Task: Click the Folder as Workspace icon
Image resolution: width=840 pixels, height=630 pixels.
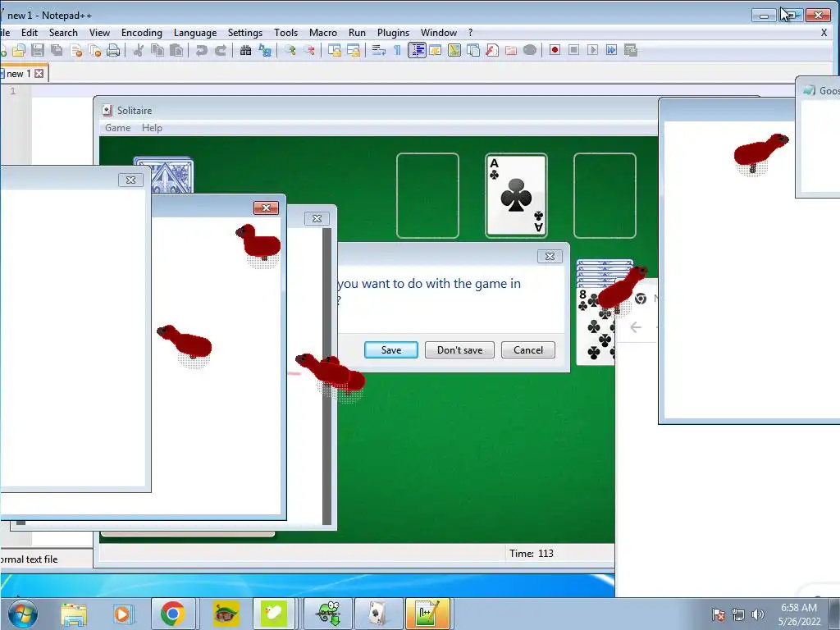Action: tap(511, 50)
